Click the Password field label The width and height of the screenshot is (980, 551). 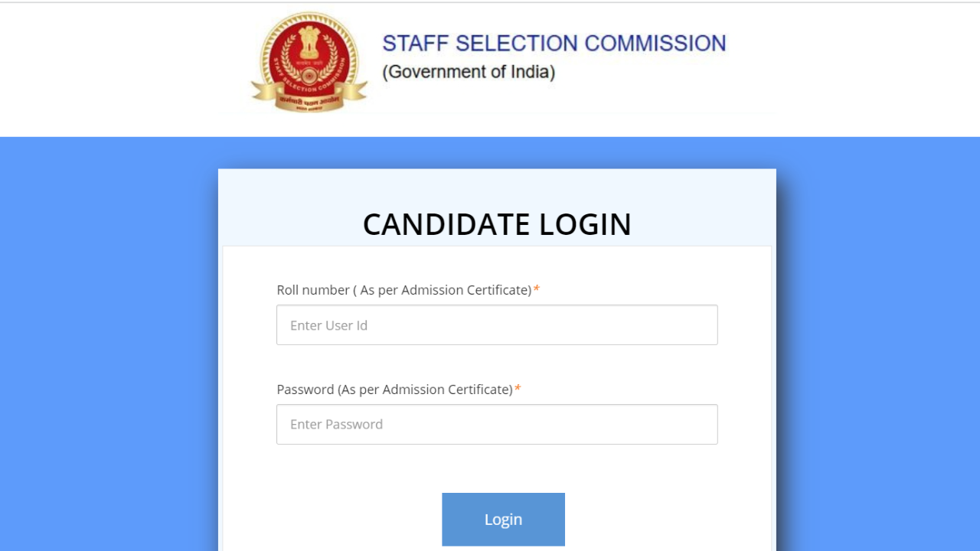394,390
